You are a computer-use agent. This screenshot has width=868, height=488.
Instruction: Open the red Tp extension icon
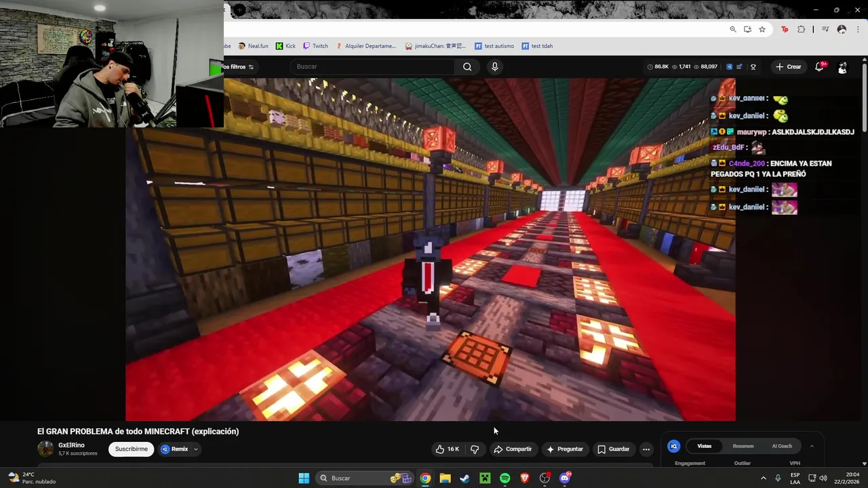[x=785, y=29]
